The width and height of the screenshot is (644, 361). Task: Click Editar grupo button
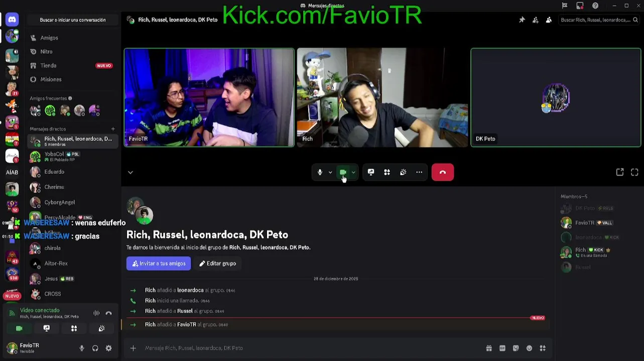coord(217,263)
